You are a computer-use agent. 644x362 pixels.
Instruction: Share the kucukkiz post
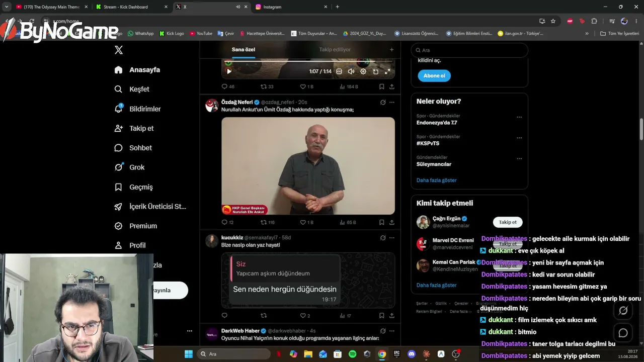coord(392,316)
